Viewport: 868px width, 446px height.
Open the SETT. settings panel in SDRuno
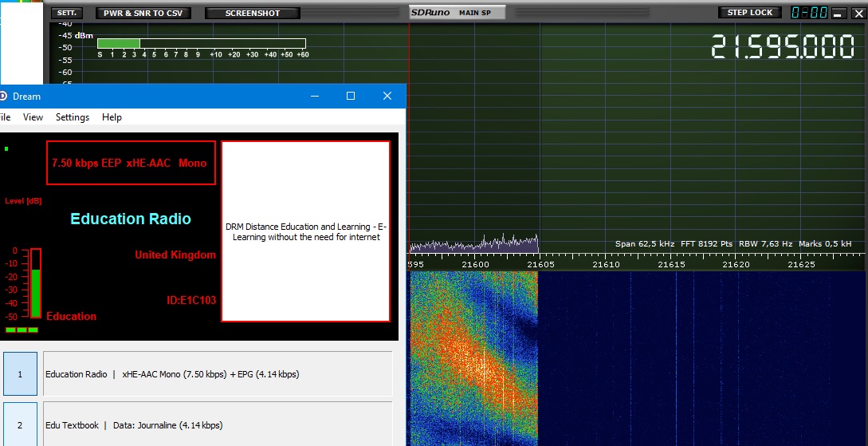pyautogui.click(x=67, y=13)
